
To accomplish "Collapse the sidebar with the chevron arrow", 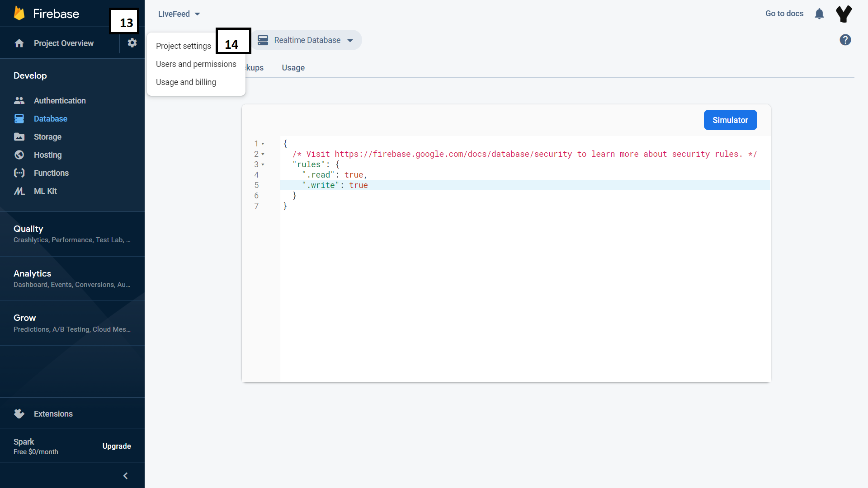I will coord(126,476).
